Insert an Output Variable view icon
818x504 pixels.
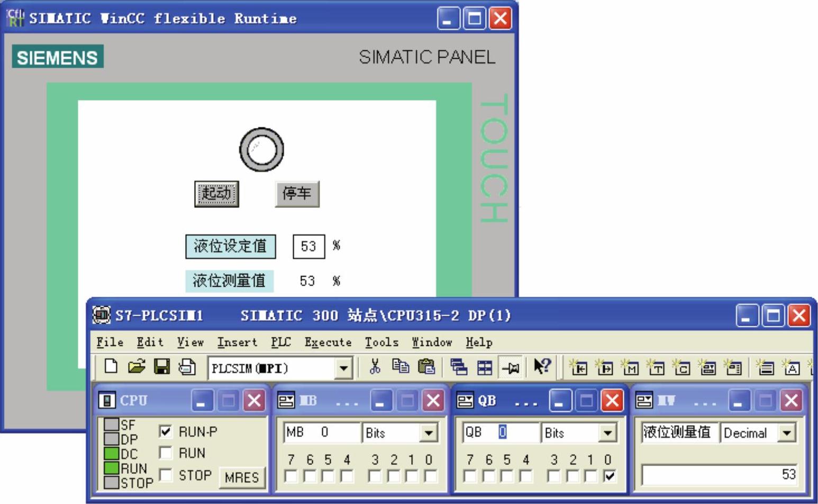point(605,367)
